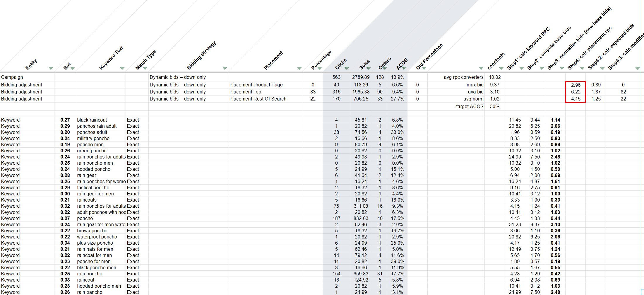Open the ACOS column filter

[x=404, y=68]
